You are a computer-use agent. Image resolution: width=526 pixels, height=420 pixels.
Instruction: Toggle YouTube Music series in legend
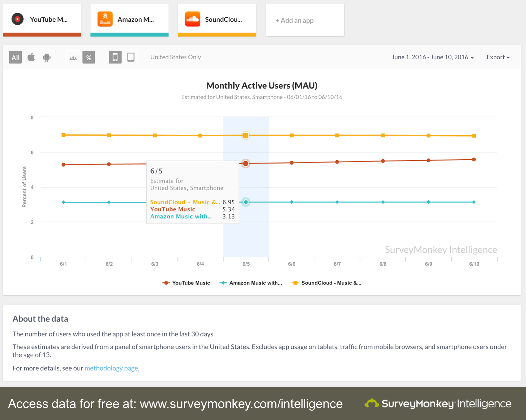click(186, 283)
